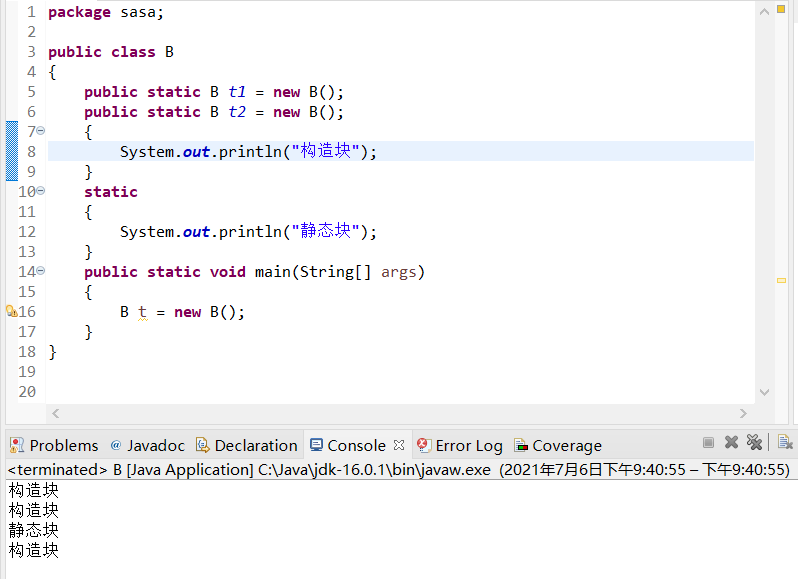Click the blue range indicator beside line 8
798x579 pixels.
(x=12, y=151)
